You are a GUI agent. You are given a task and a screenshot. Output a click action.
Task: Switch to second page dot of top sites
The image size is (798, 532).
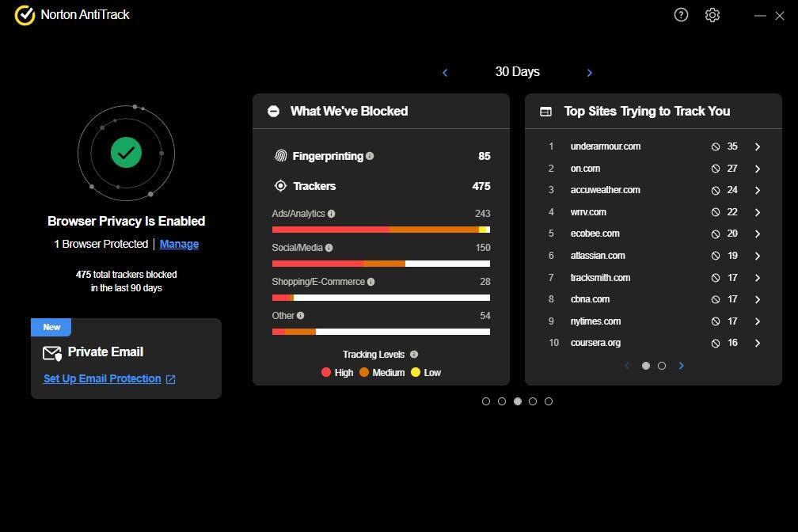click(x=662, y=366)
